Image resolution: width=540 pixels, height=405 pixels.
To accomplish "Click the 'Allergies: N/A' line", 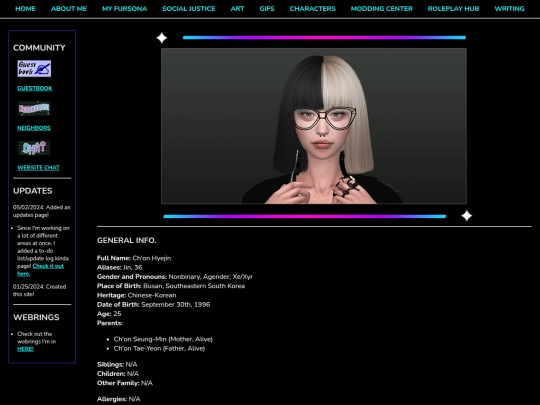I will (x=118, y=399).
